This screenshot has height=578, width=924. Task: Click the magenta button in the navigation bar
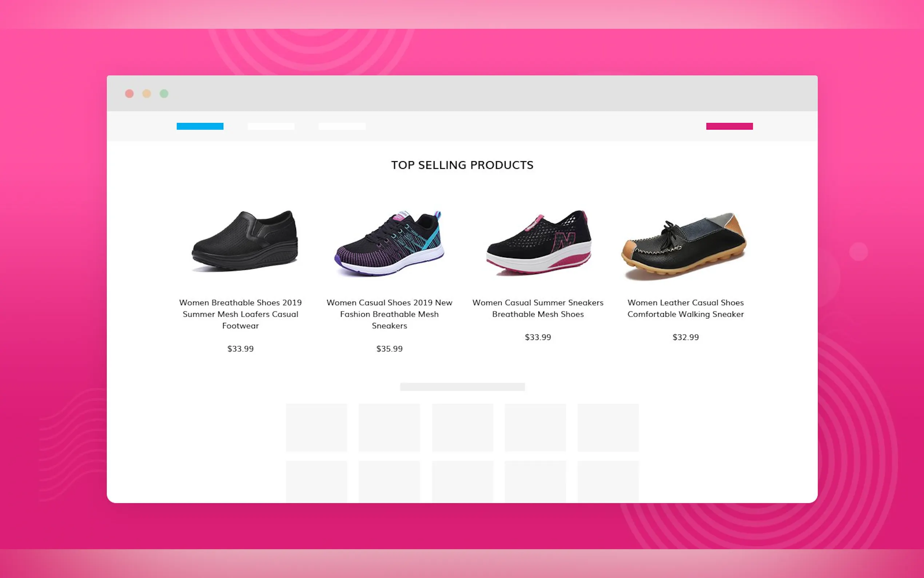click(x=729, y=126)
